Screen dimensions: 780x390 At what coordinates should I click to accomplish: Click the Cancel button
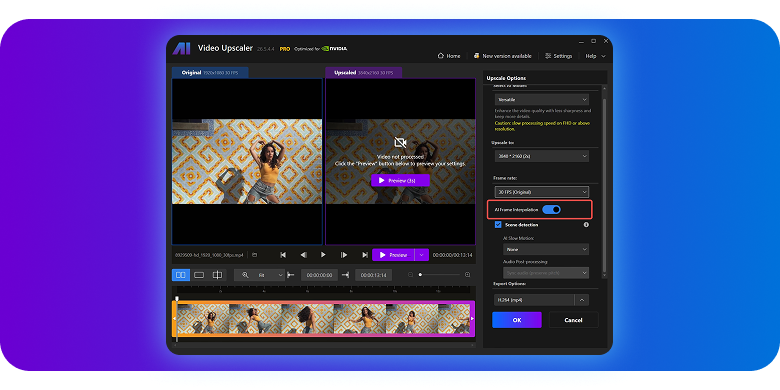click(x=574, y=320)
